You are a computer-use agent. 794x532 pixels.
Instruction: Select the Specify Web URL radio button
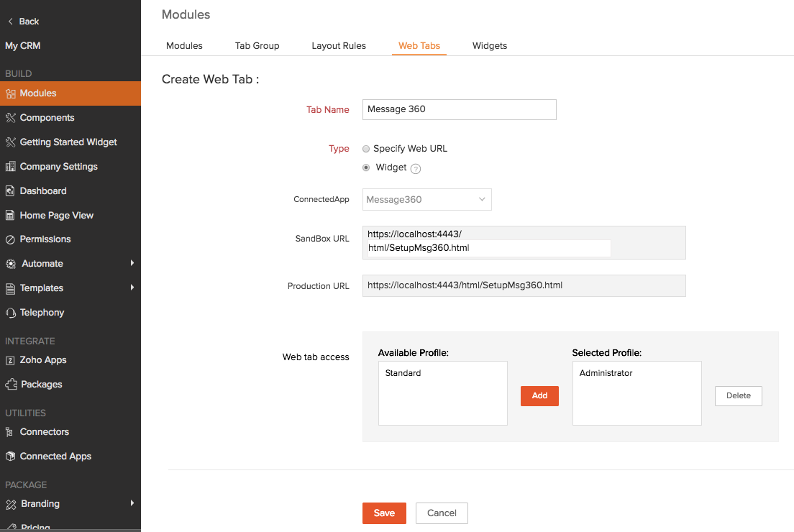click(x=366, y=149)
